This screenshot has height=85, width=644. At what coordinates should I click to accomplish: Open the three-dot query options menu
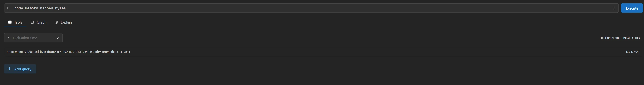coord(614,8)
